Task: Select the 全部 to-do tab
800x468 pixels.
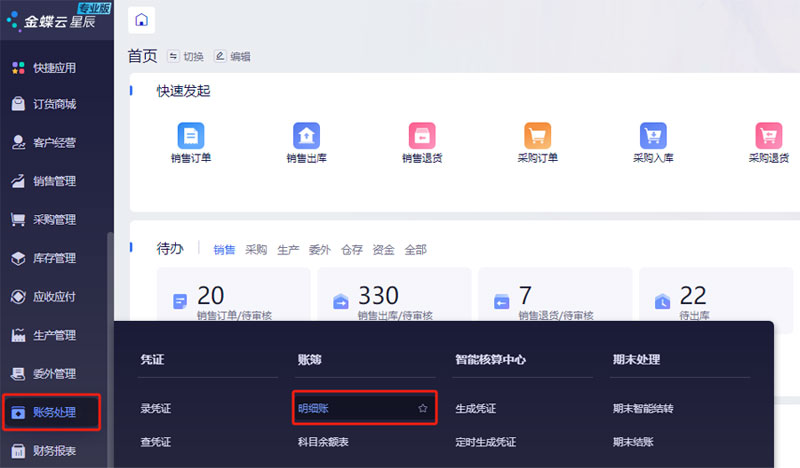Action: 415,250
